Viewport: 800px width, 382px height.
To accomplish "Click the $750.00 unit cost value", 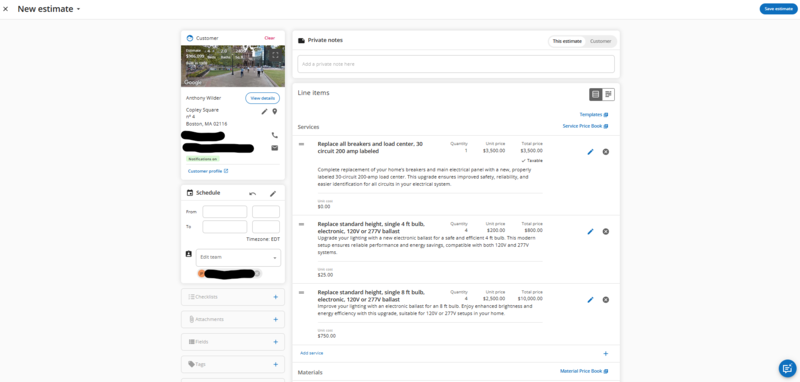I will 327,336.
